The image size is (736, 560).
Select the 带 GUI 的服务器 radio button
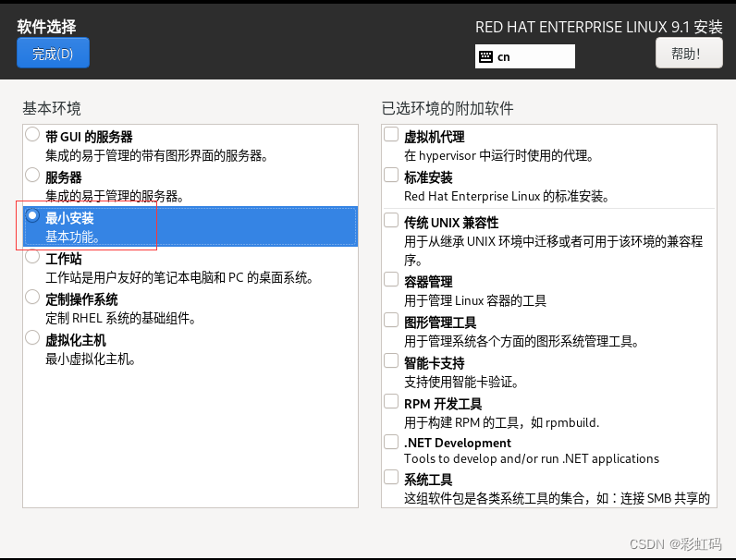[x=33, y=135]
